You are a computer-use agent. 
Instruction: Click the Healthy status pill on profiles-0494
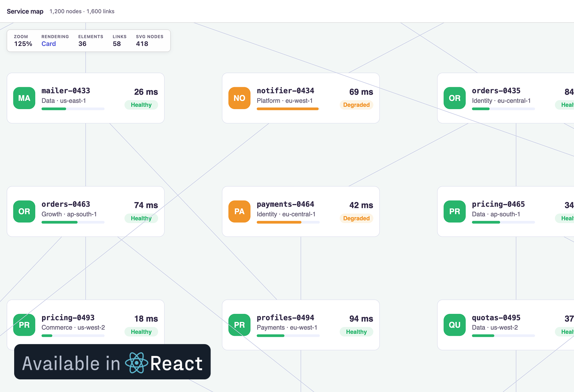click(x=356, y=332)
